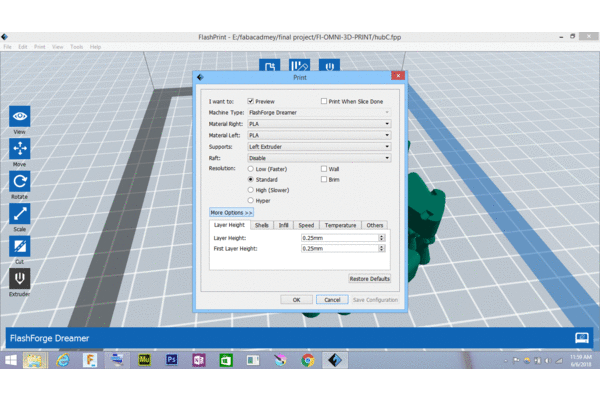
Task: Open OneNote from taskbar
Action: click(x=199, y=360)
